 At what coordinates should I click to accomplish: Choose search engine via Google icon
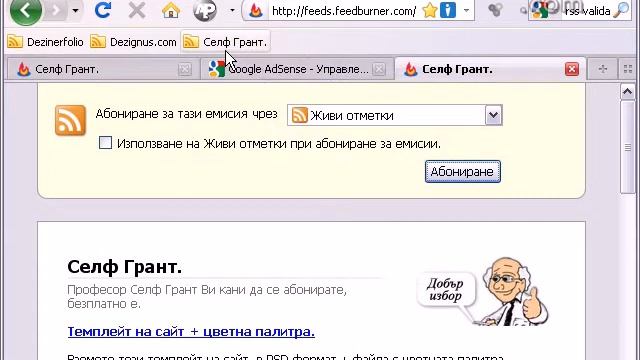click(540, 11)
